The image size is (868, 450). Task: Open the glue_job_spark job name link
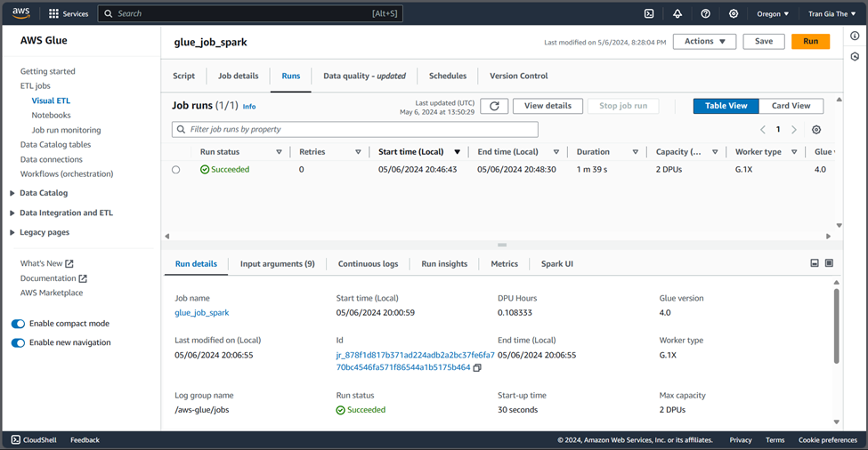click(201, 313)
